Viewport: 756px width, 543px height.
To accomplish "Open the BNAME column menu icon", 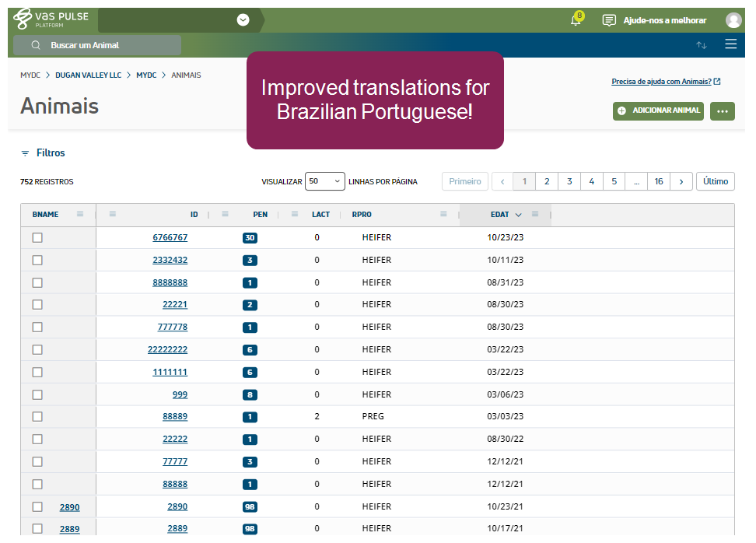I will (x=80, y=214).
